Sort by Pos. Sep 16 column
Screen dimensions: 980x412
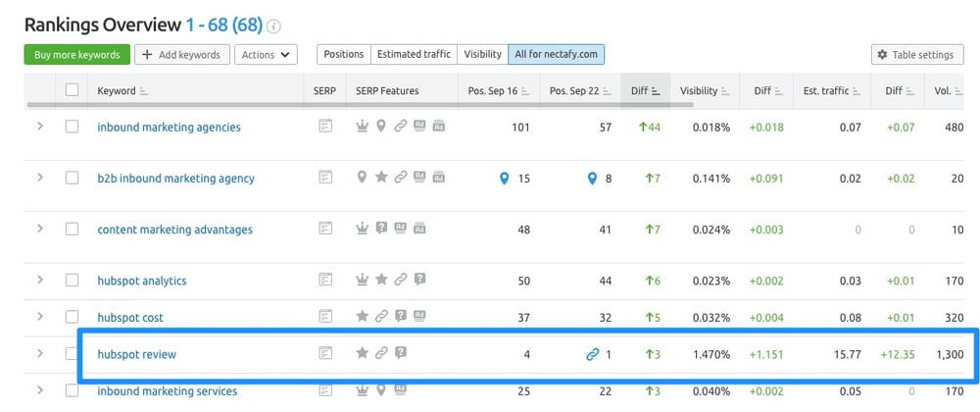[499, 90]
